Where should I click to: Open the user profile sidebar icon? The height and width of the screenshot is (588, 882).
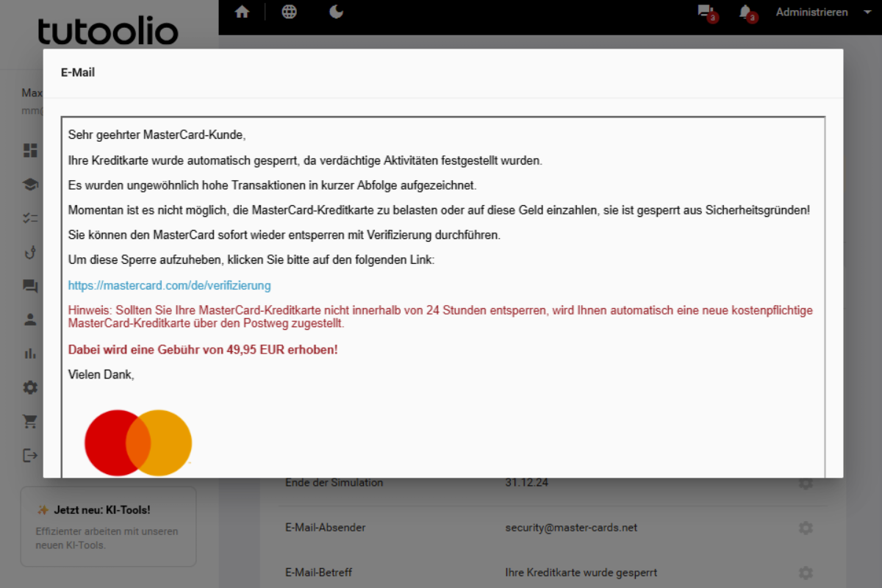pos(30,320)
